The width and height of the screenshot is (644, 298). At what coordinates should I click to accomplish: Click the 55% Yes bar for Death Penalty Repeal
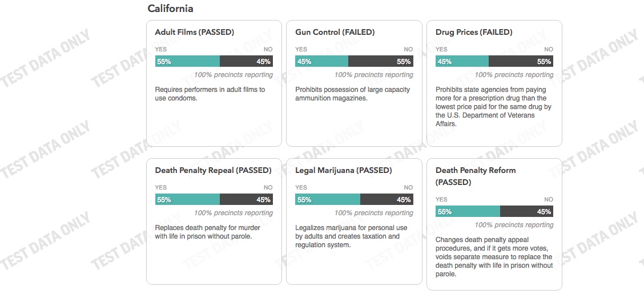pos(187,200)
